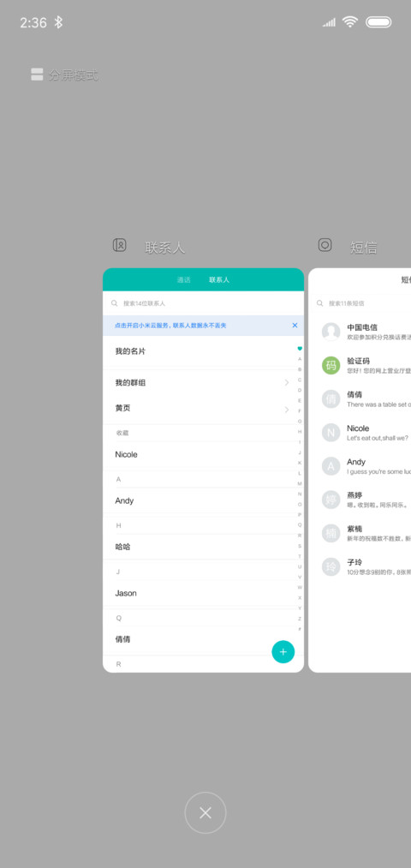The image size is (411, 868).
Task: Open 燕婷 message thread
Action: tap(360, 500)
